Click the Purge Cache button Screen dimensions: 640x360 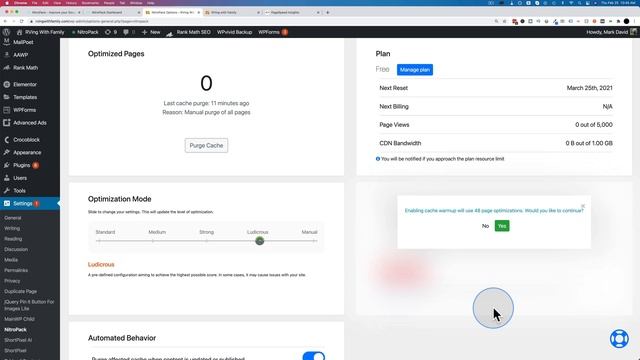point(206,145)
